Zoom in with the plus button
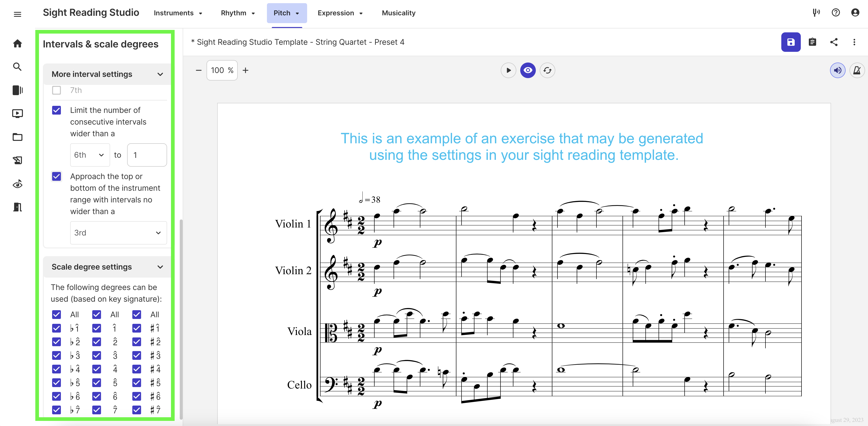Image resolution: width=868 pixels, height=426 pixels. click(246, 70)
